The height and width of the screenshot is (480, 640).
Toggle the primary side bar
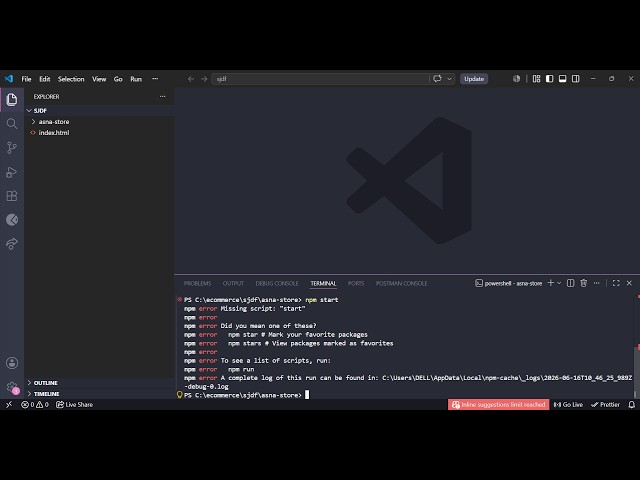pyautogui.click(x=549, y=79)
